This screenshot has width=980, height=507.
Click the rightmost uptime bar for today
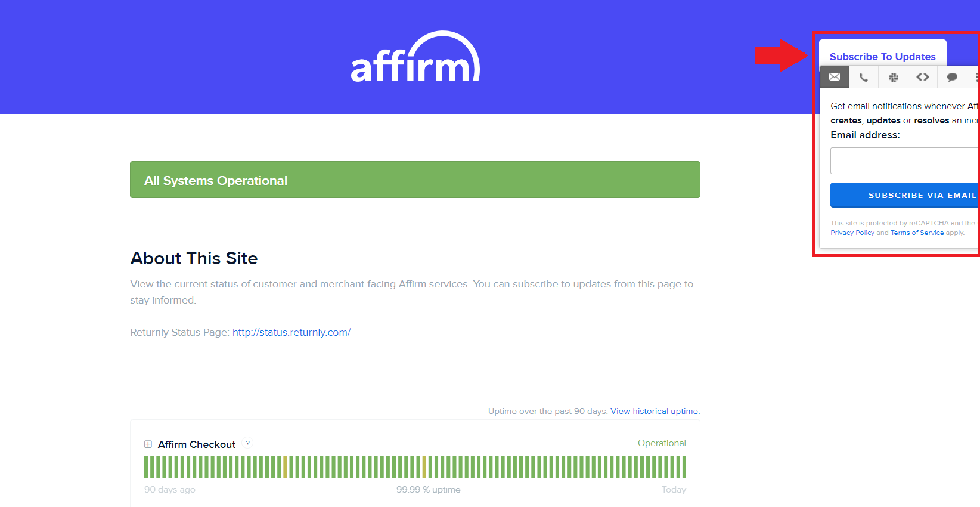(684, 467)
